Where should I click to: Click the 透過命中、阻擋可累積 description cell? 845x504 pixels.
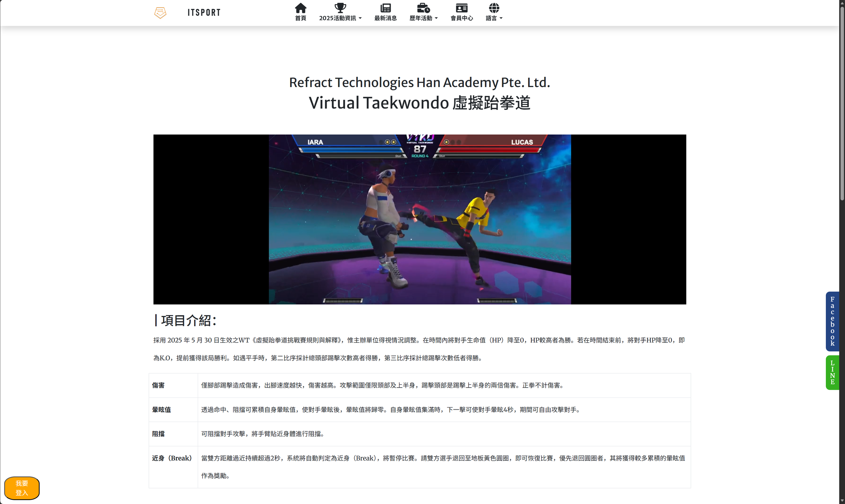tap(444, 410)
